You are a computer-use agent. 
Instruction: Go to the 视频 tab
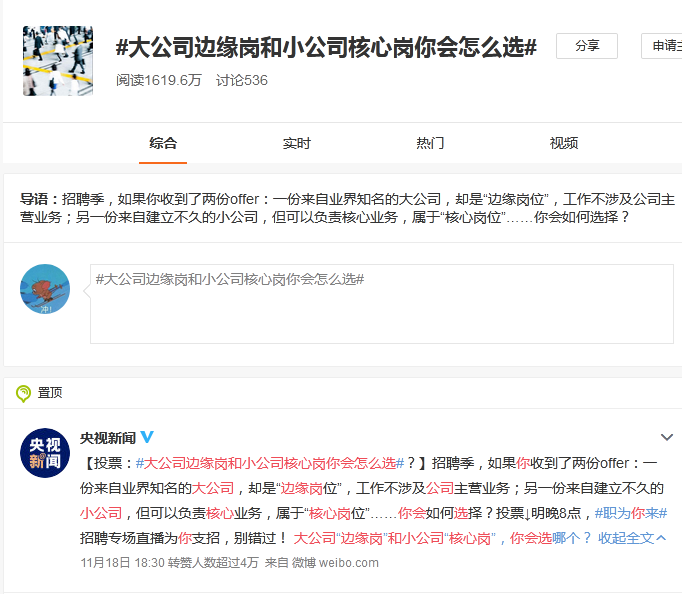(x=564, y=143)
